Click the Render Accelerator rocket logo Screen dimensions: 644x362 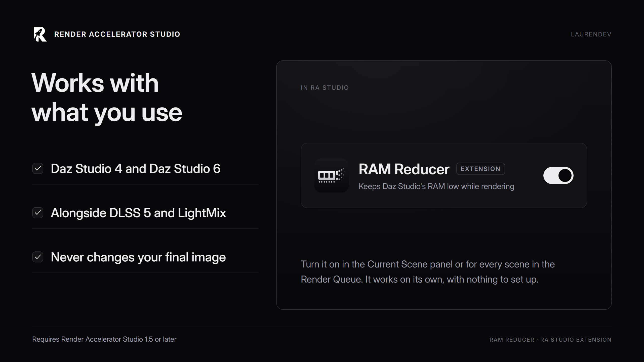pyautogui.click(x=40, y=34)
